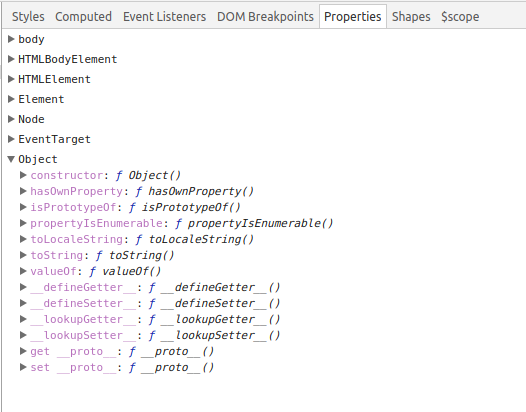The image size is (526, 412).
Task: Click the propertyIsEnumerable property name
Action: pos(97,223)
